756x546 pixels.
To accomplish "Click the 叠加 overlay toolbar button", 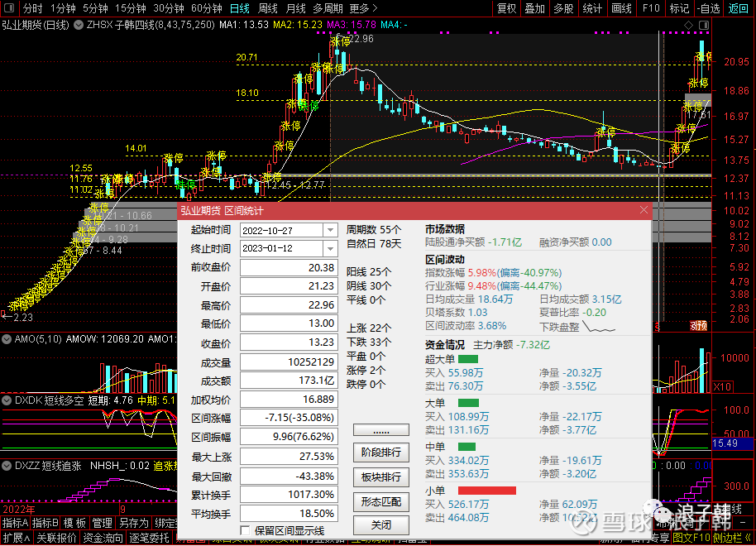I will (534, 8).
